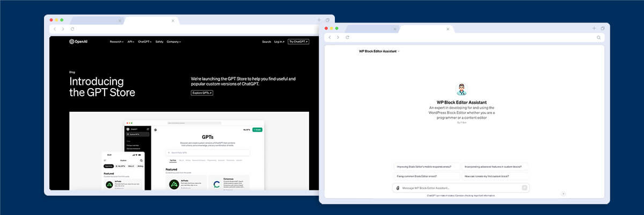Viewport: 644px width, 215px height.
Task: Close the inactive tab in left browser
Action: tap(119, 20)
